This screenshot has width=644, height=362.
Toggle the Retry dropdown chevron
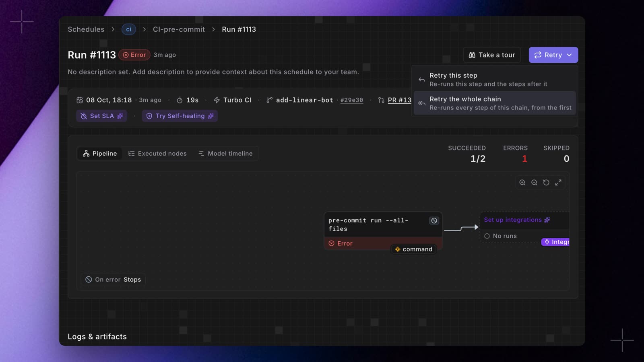pos(570,55)
